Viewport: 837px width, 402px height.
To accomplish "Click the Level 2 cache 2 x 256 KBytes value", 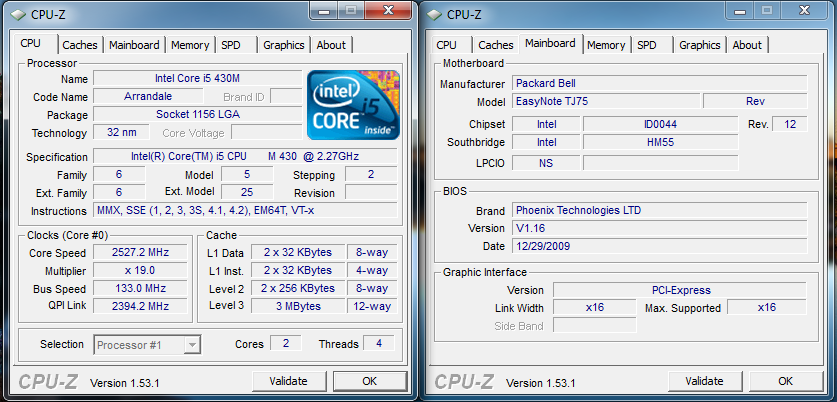I will tap(298, 288).
